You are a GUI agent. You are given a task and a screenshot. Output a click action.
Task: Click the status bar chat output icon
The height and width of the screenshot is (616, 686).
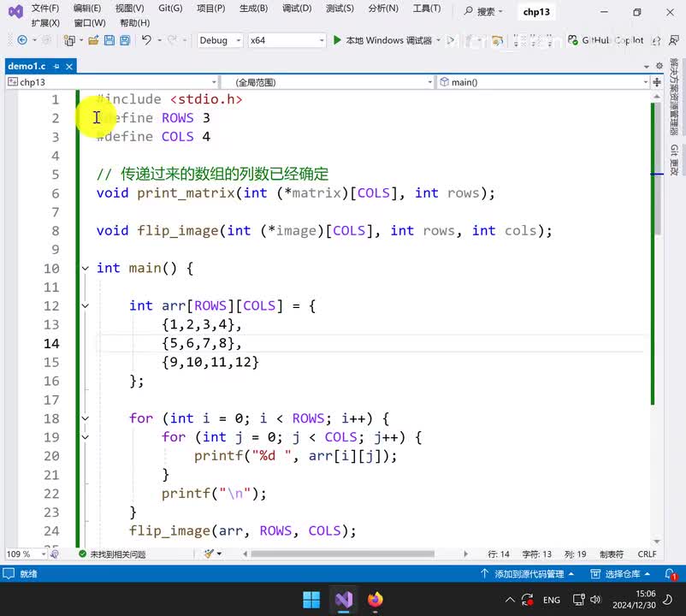(x=9, y=573)
